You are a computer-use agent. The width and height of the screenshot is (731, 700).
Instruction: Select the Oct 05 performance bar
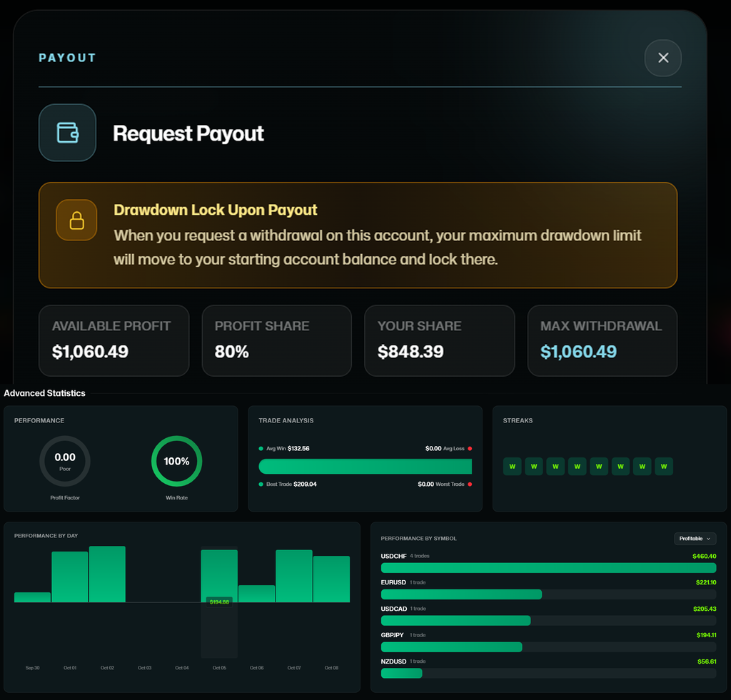point(219,576)
